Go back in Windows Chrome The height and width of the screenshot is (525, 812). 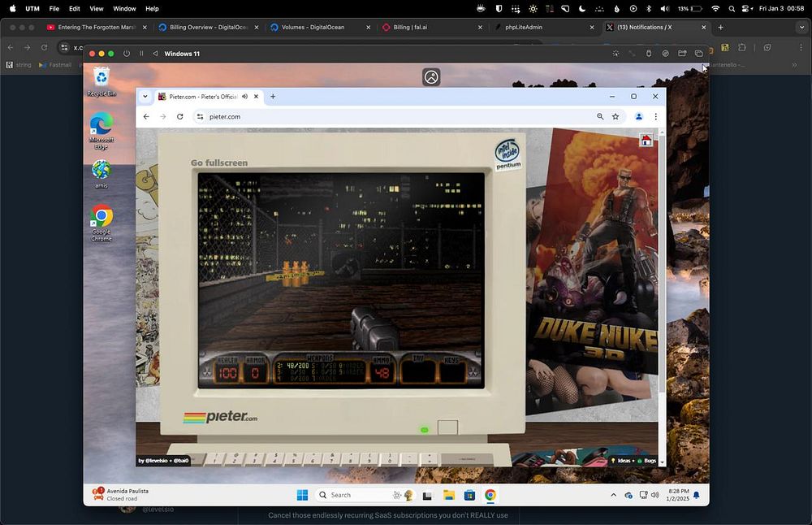pyautogui.click(x=146, y=116)
